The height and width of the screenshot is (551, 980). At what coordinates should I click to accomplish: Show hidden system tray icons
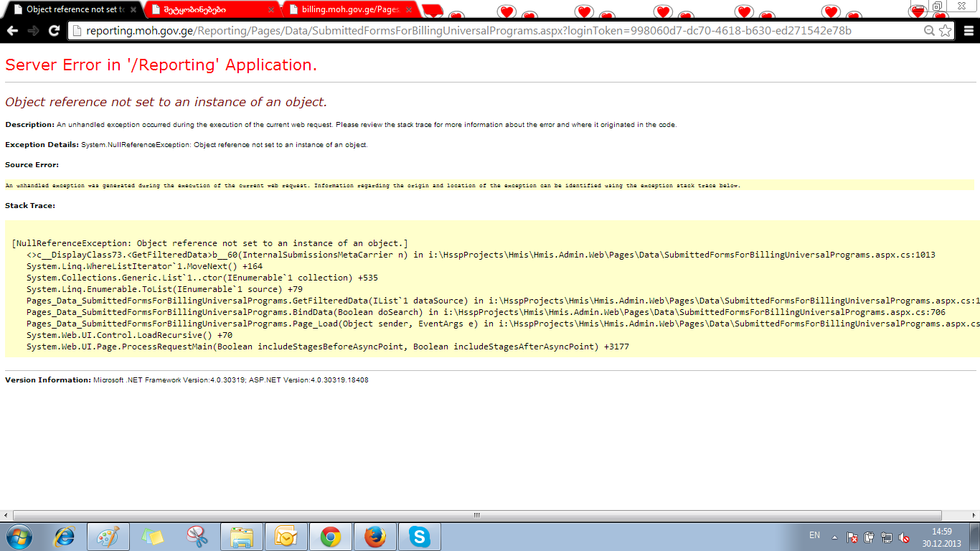[x=834, y=537]
